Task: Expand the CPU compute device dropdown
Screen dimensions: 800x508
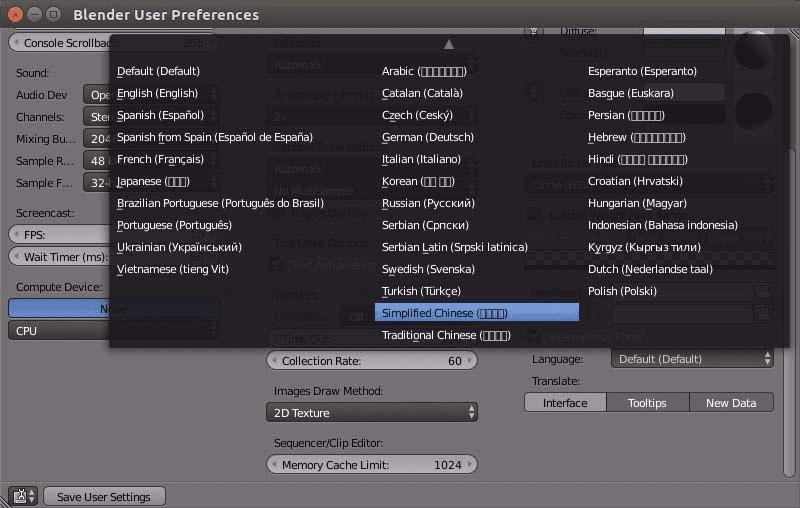Action: [x=112, y=330]
